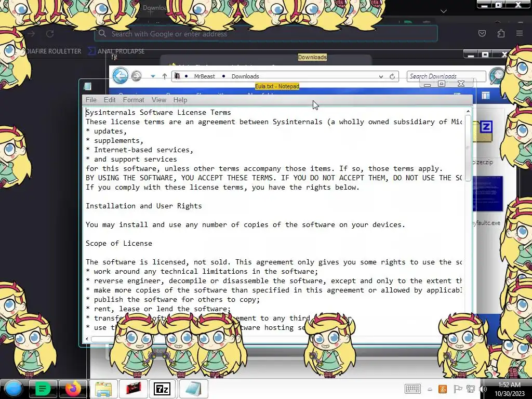Viewport: 532px width, 399px height.
Task: Go up one folder in Explorer
Action: [165, 76]
